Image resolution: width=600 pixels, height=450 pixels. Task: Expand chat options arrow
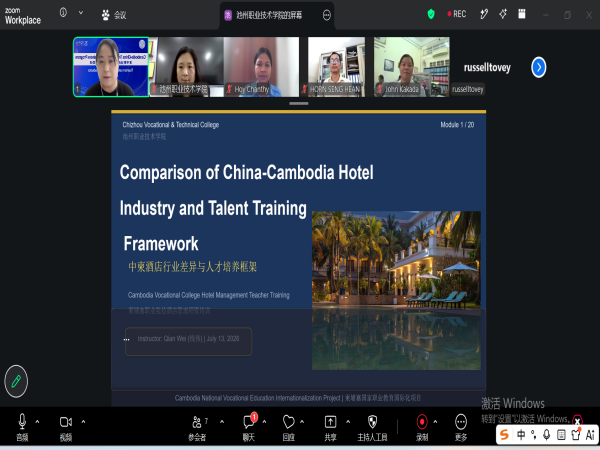point(264,422)
